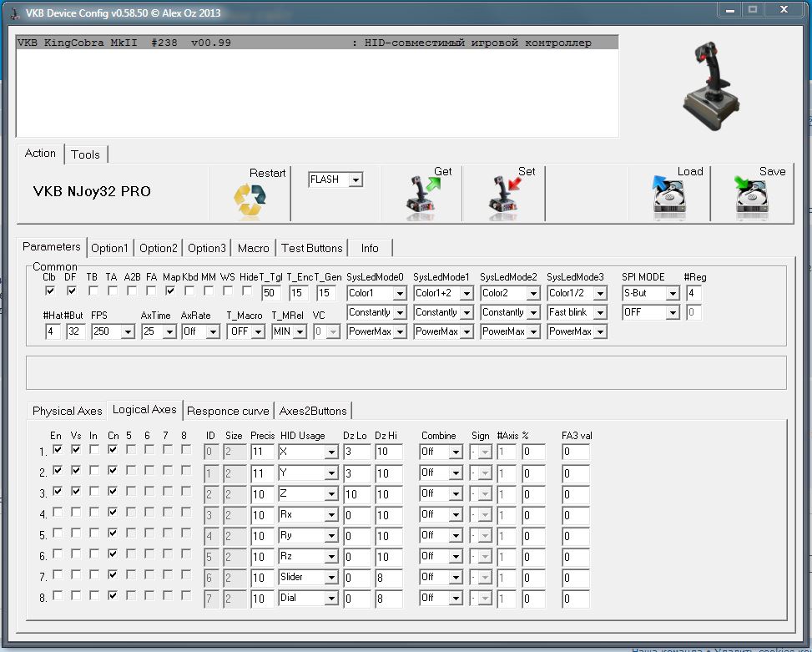Open the Option1 tab

coord(110,248)
